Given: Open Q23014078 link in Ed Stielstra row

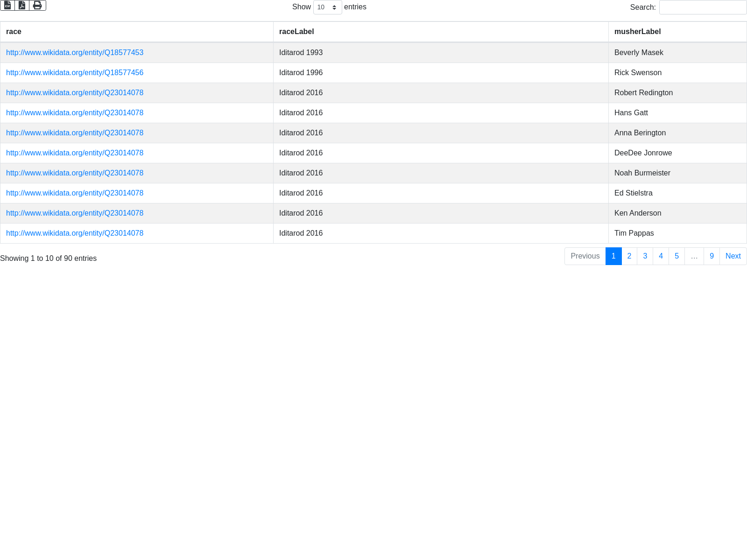Looking at the screenshot, I should click(75, 193).
